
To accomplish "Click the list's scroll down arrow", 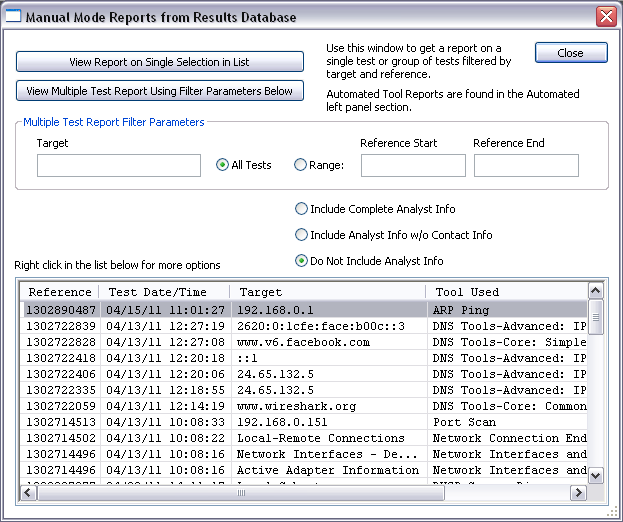I will click(x=596, y=476).
